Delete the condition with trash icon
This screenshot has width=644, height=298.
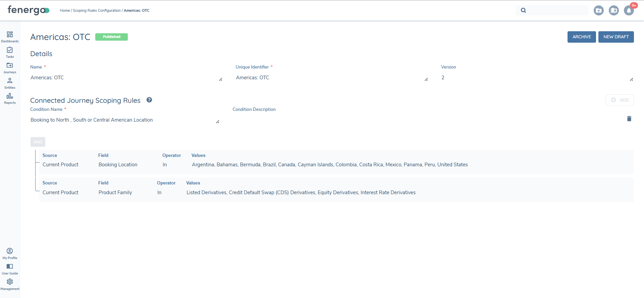click(x=629, y=119)
